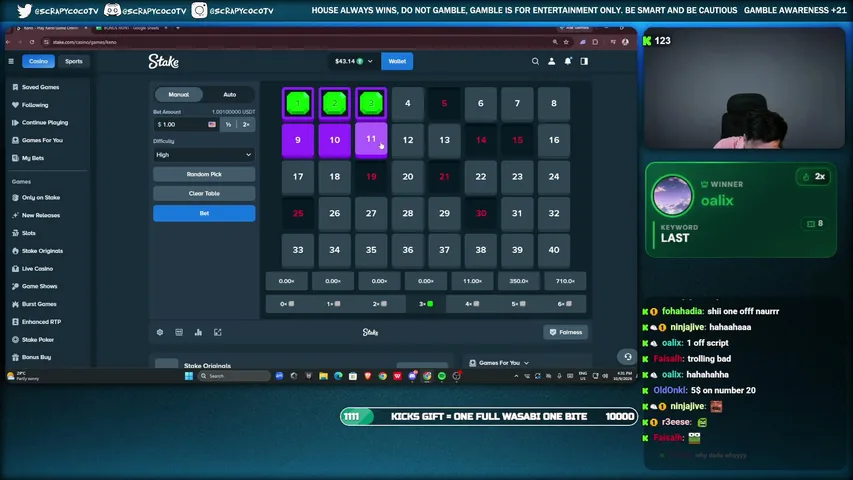Viewport: 853px width, 480px height.
Task: Click the 3× hits payout indicator
Action: pos(426,304)
